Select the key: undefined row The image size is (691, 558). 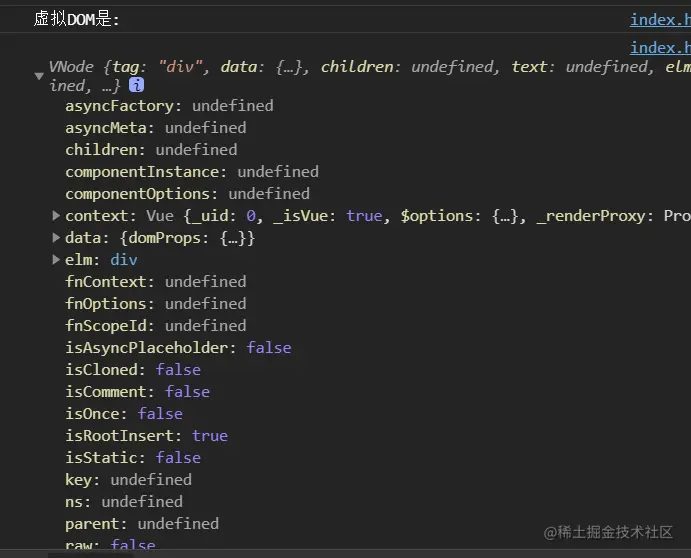coord(128,480)
